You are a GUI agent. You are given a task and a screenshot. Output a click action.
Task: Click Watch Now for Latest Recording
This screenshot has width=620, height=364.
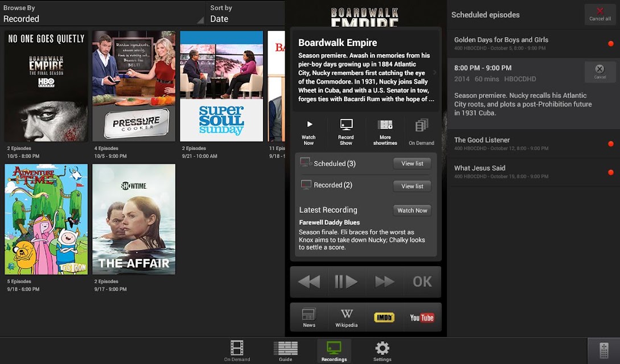(x=412, y=210)
